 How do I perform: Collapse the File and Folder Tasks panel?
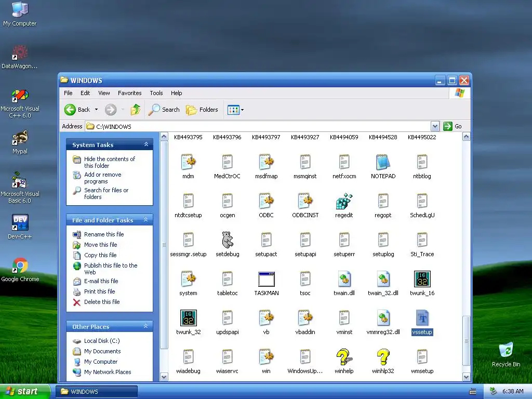point(146,220)
